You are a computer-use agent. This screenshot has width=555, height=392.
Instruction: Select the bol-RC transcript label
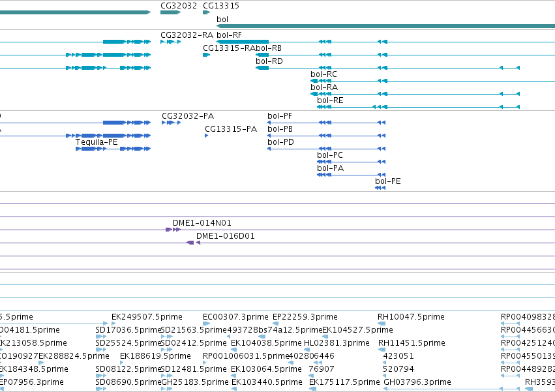click(323, 74)
